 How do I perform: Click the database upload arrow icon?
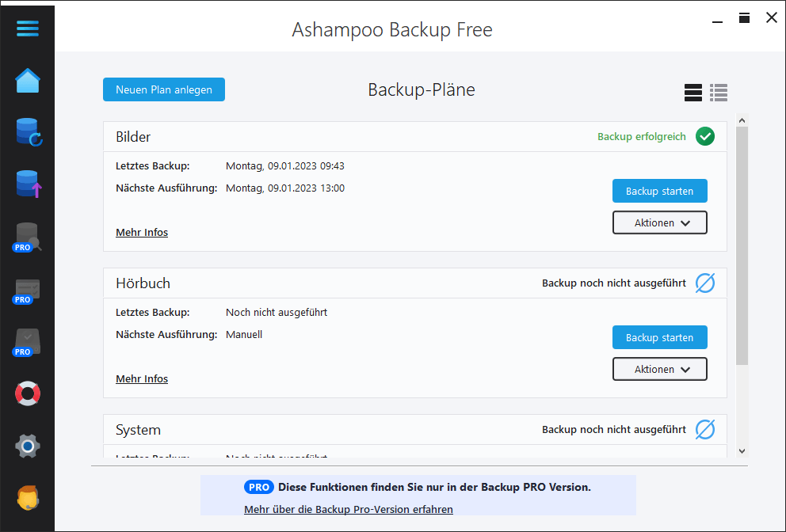click(28, 184)
